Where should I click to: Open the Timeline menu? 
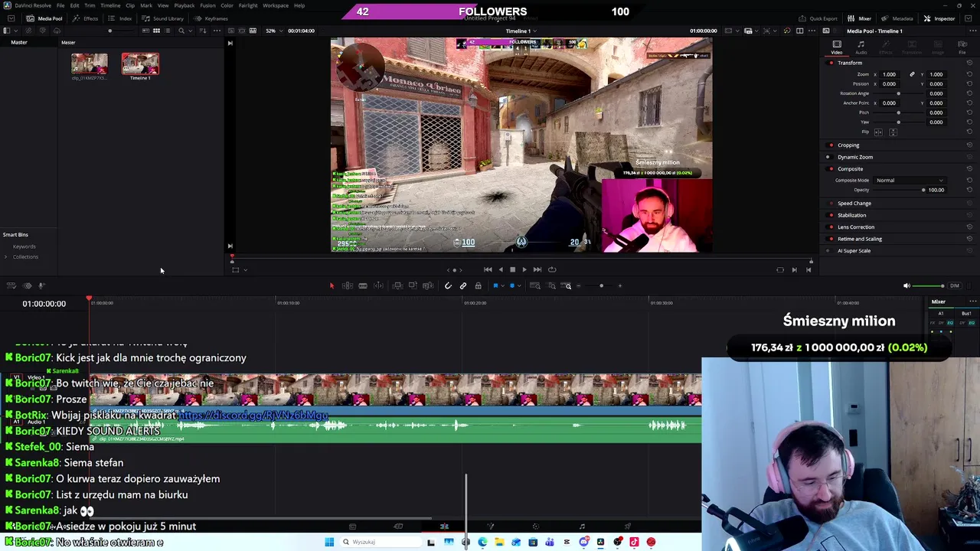pos(110,5)
